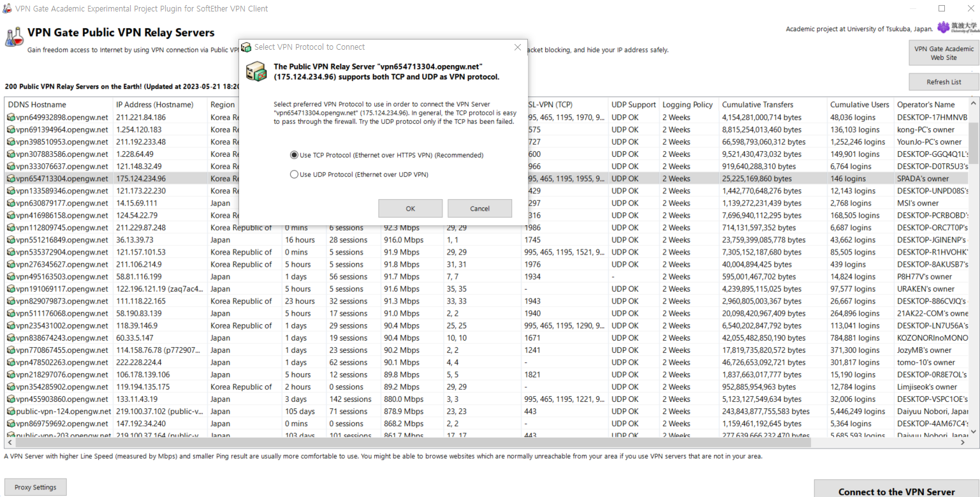Viewport: 980px width, 497px height.
Task: Click operator name SPADA's owner
Action: tap(923, 179)
